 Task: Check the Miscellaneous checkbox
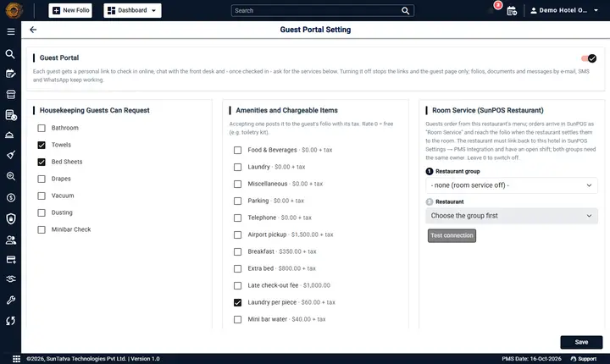coord(237,184)
